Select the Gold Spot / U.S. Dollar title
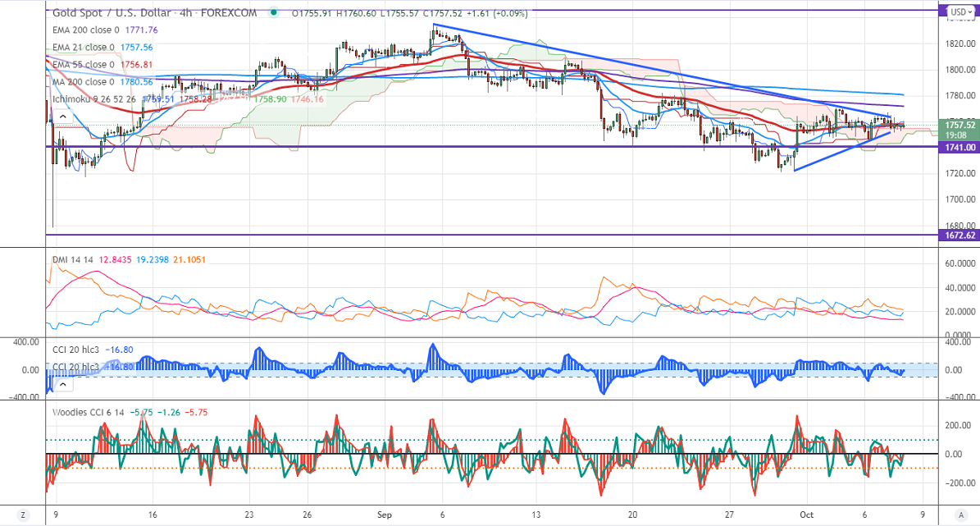Screen dimensions: 980x526 (x=112, y=12)
